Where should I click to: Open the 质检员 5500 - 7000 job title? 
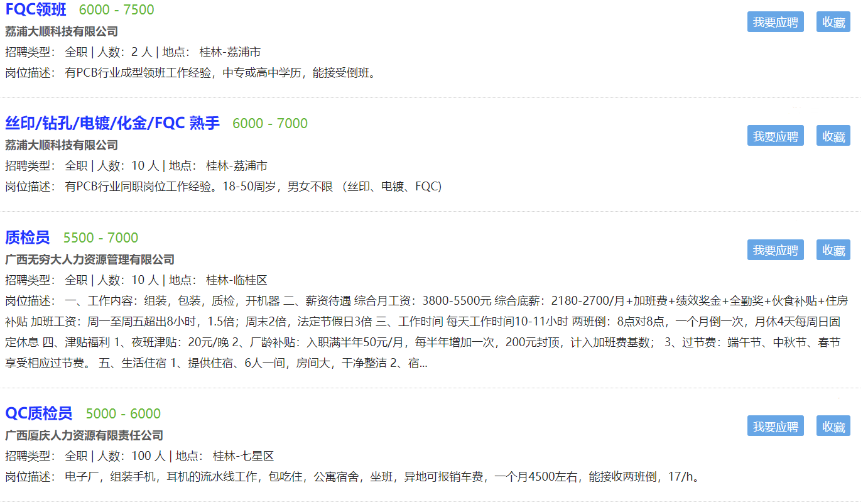pos(28,237)
